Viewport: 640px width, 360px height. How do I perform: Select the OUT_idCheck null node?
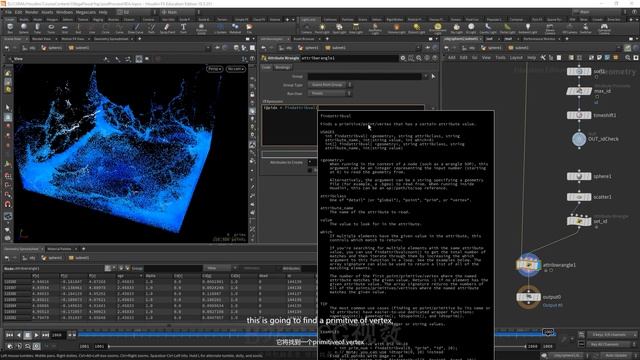click(579, 139)
